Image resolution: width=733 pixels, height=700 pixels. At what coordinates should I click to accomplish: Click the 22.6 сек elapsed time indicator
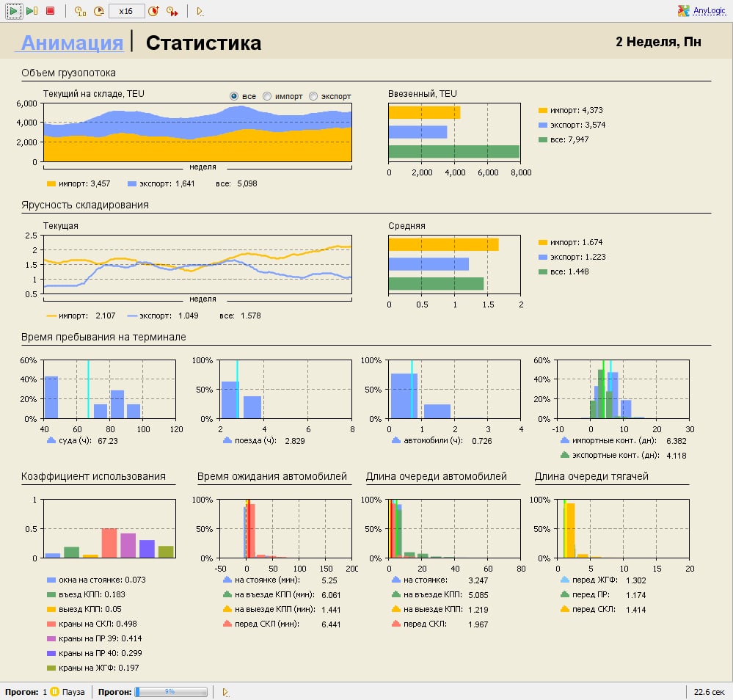709,691
